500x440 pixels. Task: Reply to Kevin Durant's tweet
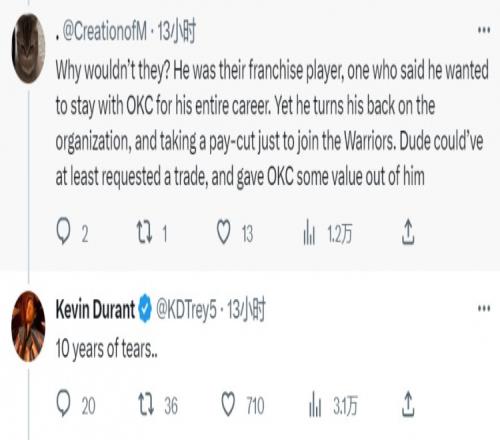pyautogui.click(x=64, y=404)
